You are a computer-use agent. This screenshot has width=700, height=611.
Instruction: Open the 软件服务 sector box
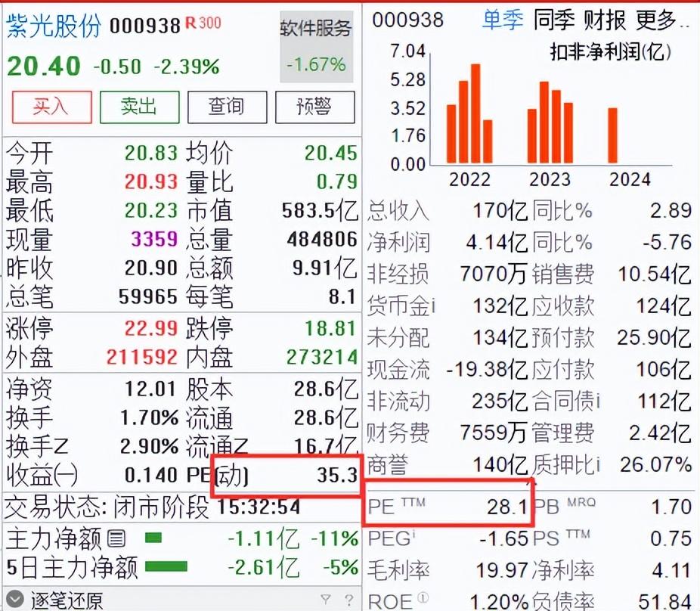317,47
